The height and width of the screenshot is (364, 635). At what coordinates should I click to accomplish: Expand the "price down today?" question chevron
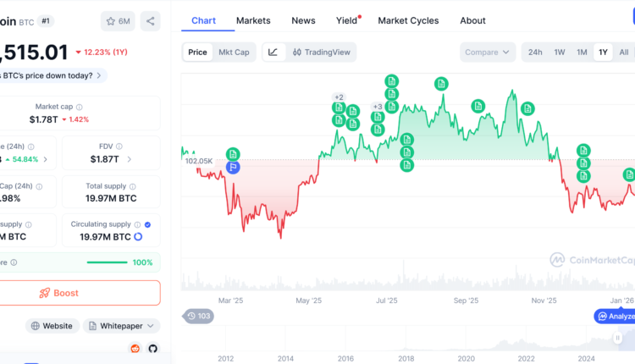pos(98,75)
